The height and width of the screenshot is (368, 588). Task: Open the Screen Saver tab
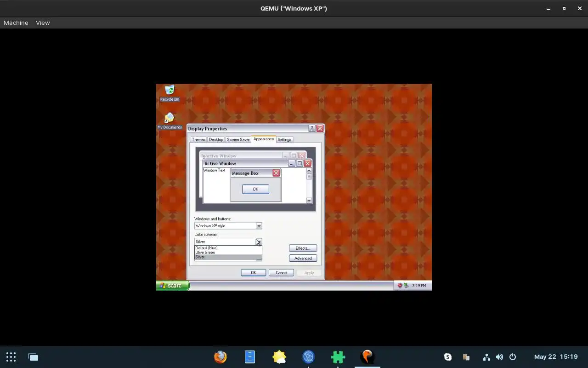pos(238,139)
